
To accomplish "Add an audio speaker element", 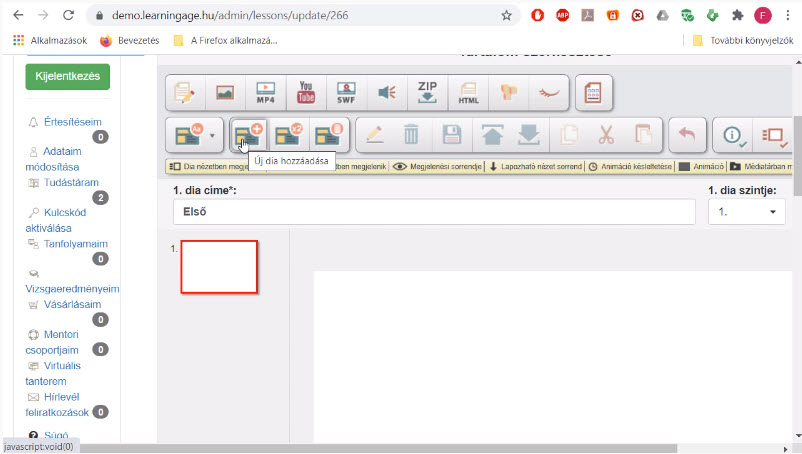I will click(x=387, y=93).
